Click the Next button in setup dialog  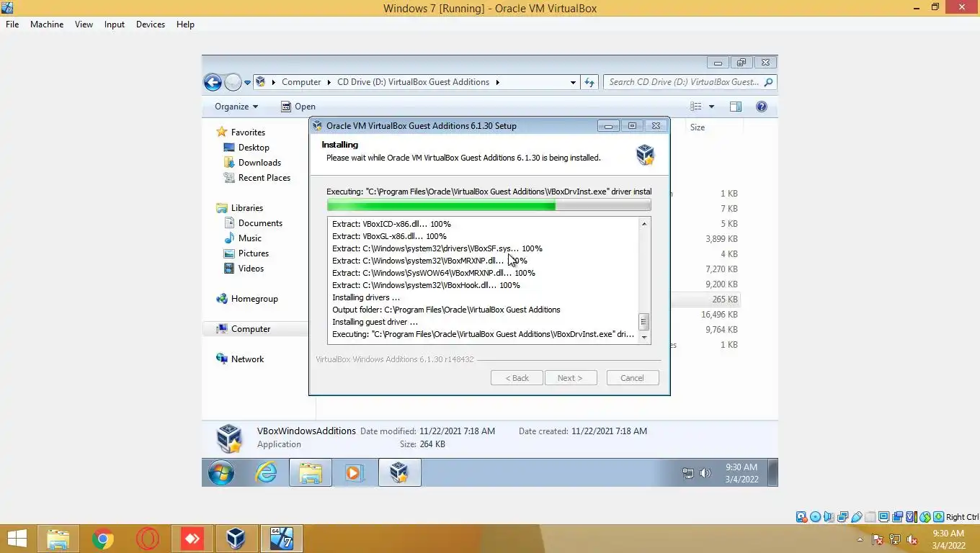(x=570, y=378)
